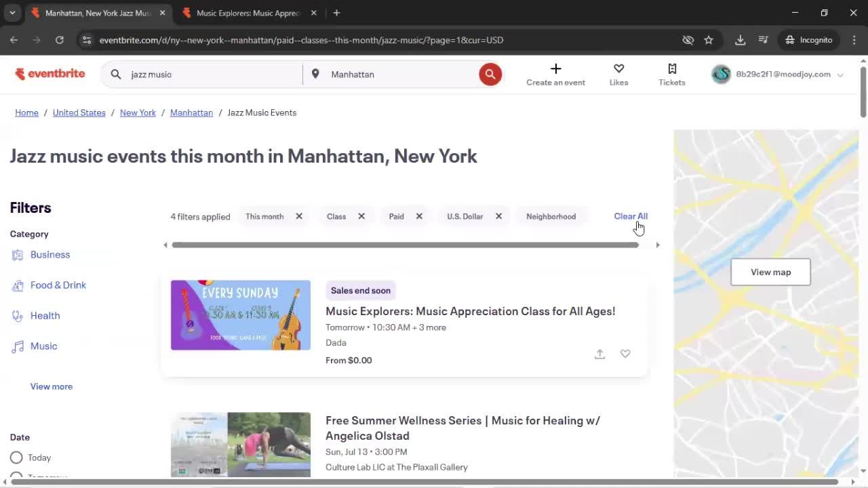Open New York breadcrumb link
The width and height of the screenshot is (868, 488).
click(x=138, y=113)
